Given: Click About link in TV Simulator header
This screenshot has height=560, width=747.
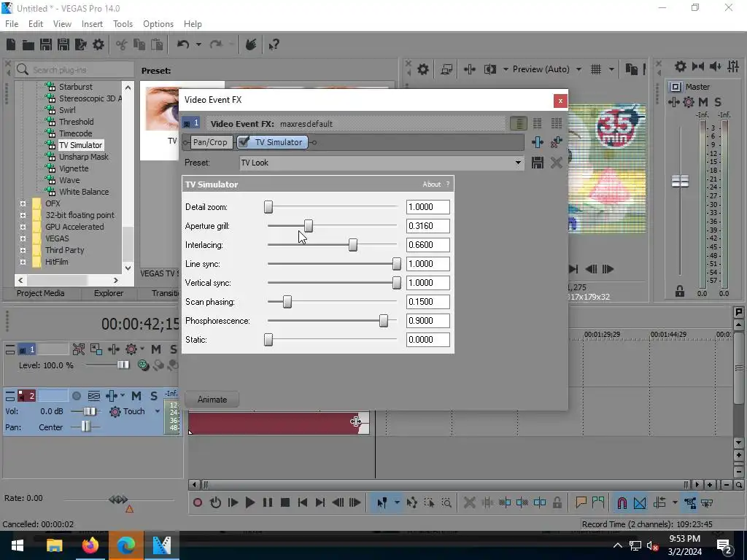Looking at the screenshot, I should click(x=432, y=184).
